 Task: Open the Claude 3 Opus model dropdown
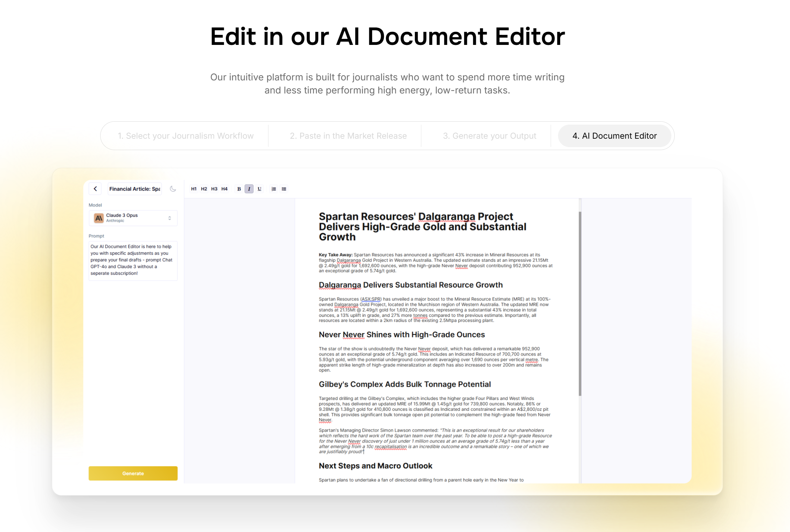(133, 218)
